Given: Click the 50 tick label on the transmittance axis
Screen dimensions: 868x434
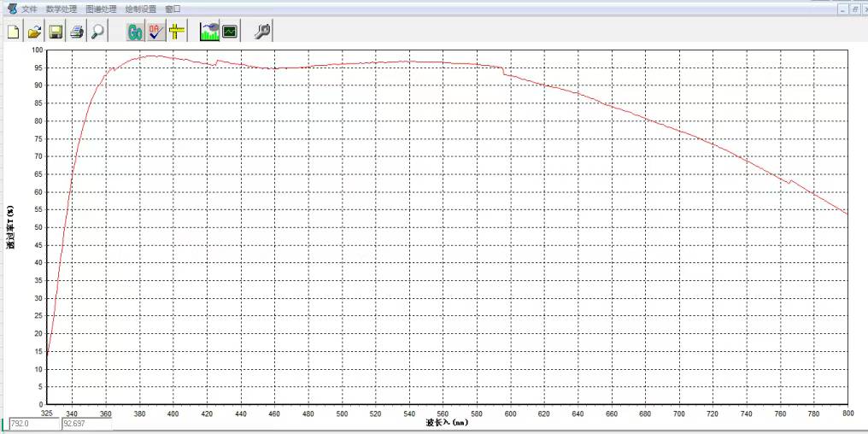Looking at the screenshot, I should tap(39, 227).
